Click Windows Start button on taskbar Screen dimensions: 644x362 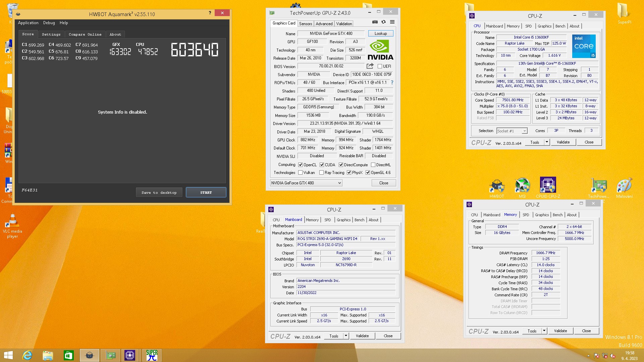[8, 355]
